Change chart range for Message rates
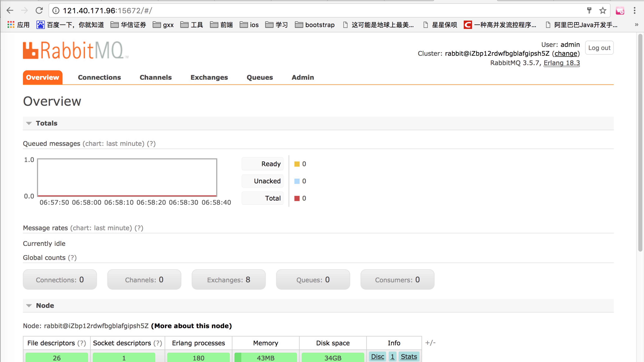 tap(101, 228)
